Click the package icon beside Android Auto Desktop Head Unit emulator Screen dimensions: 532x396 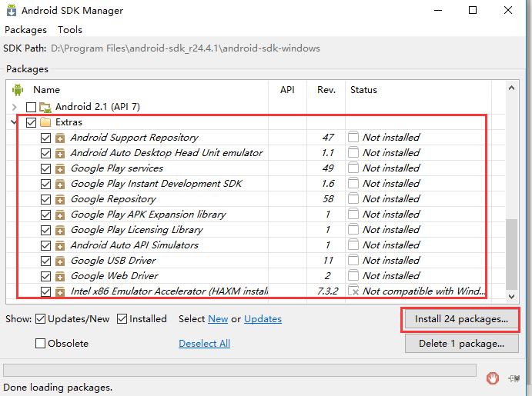[x=60, y=153]
